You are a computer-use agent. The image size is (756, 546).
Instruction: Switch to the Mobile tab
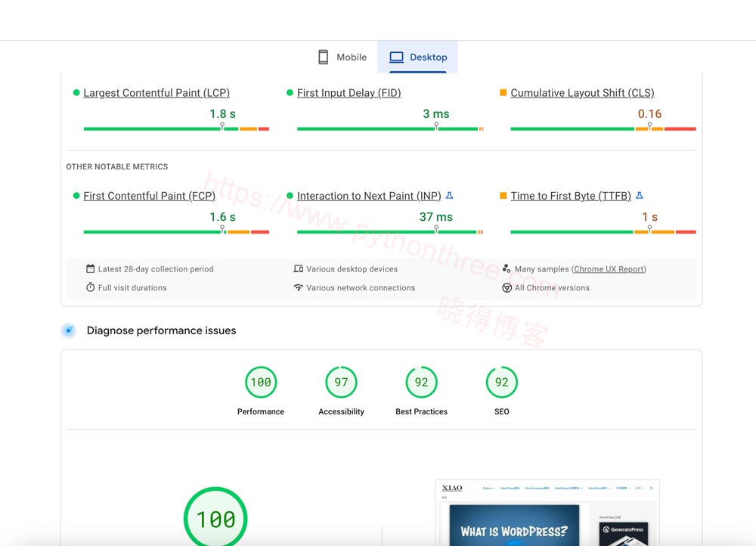342,57
